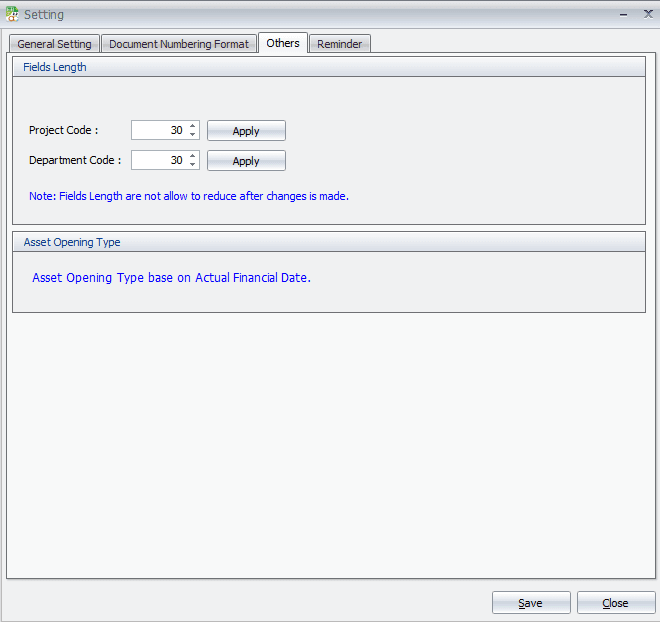Viewport: 660px width, 622px height.
Task: Switch to the General Setting tab
Action: 54,44
